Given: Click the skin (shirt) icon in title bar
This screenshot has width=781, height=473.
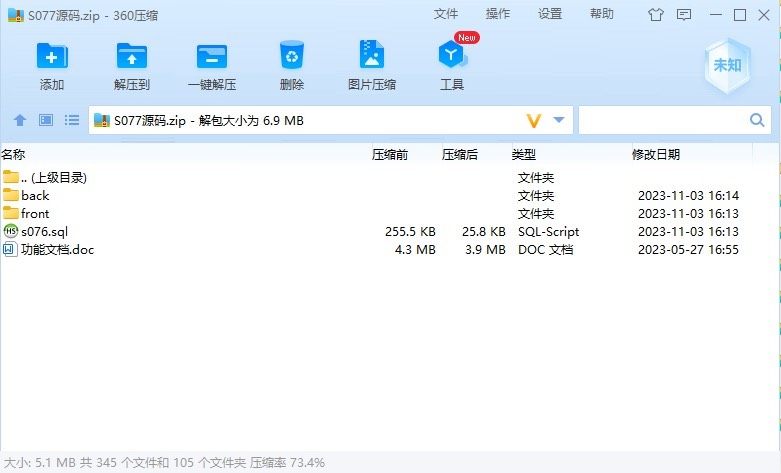Looking at the screenshot, I should point(655,15).
